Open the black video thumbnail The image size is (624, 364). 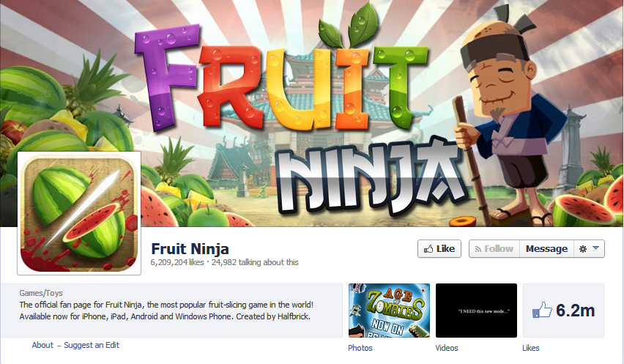tap(476, 311)
